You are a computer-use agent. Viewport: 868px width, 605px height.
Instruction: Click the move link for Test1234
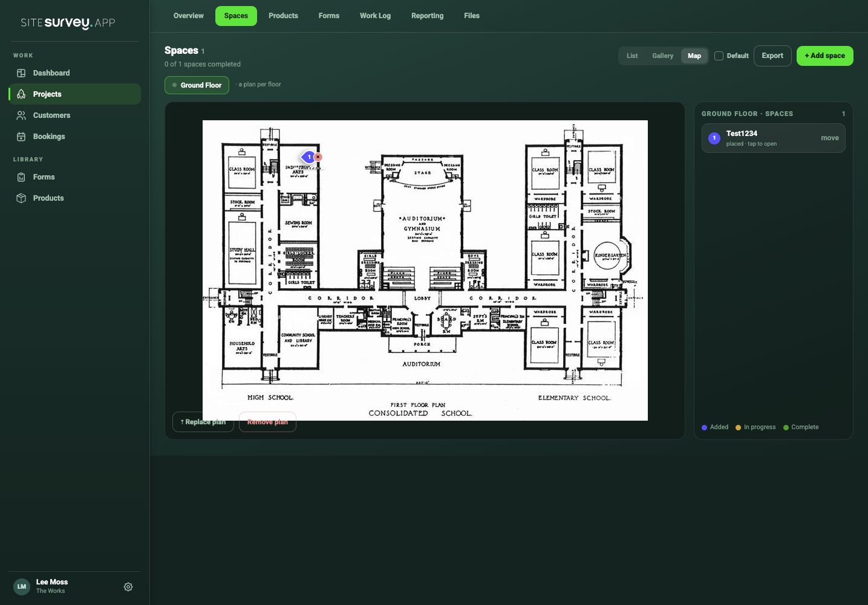(x=829, y=138)
